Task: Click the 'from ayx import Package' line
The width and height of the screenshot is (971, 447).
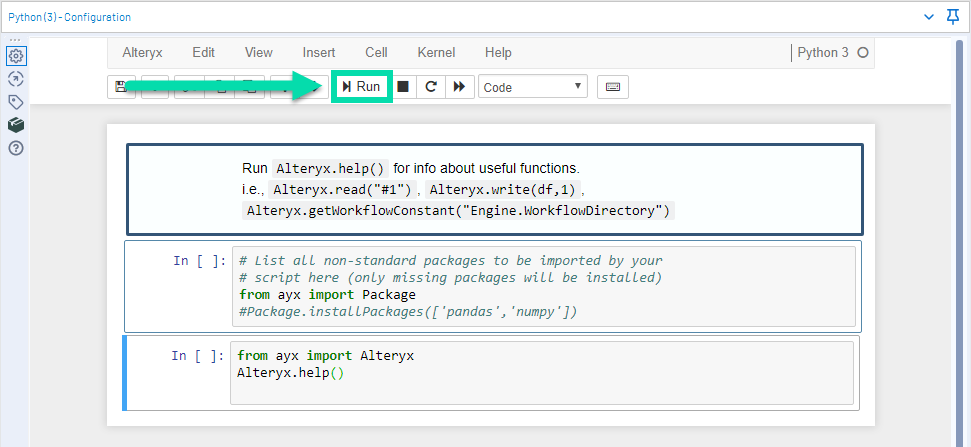Action: click(x=327, y=295)
